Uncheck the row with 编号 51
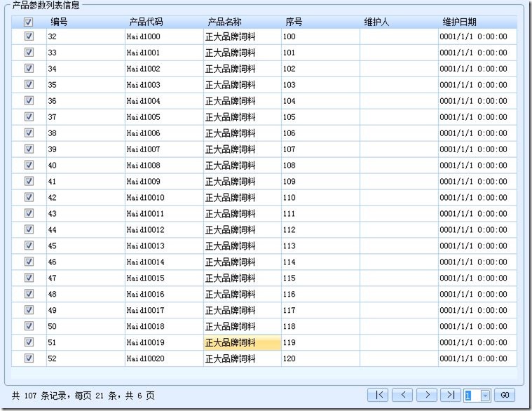The width and height of the screenshot is (532, 411). coord(29,342)
